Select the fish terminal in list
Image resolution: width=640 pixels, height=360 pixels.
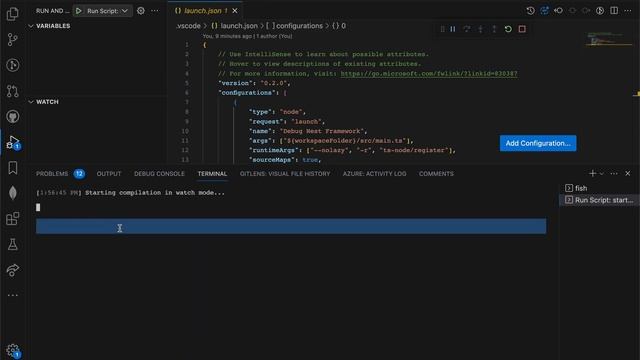pos(599,188)
